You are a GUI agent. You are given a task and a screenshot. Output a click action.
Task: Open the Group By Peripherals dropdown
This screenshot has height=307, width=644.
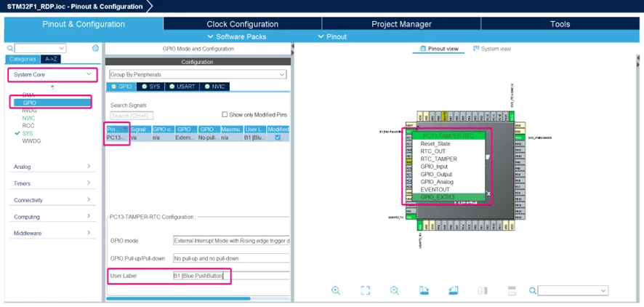[198, 75]
